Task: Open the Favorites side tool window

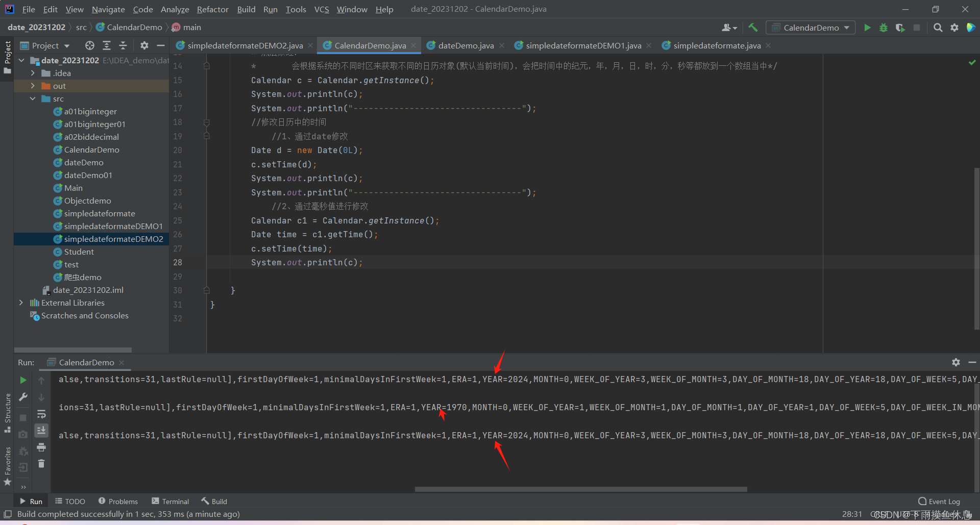Action: click(x=7, y=466)
